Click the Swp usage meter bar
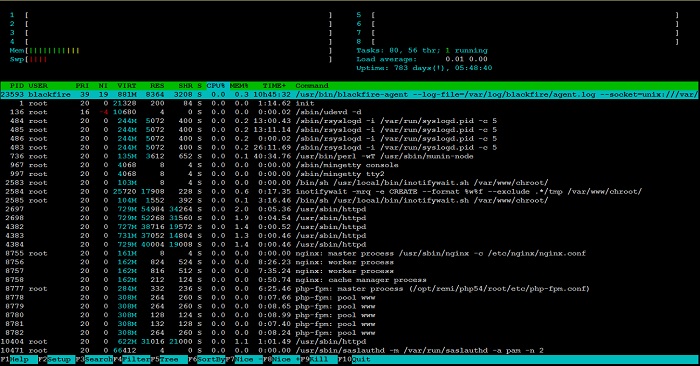 click(171, 59)
